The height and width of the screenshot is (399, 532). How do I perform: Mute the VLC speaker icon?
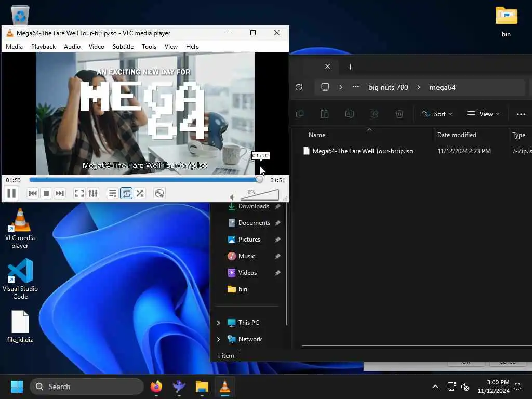click(x=232, y=197)
